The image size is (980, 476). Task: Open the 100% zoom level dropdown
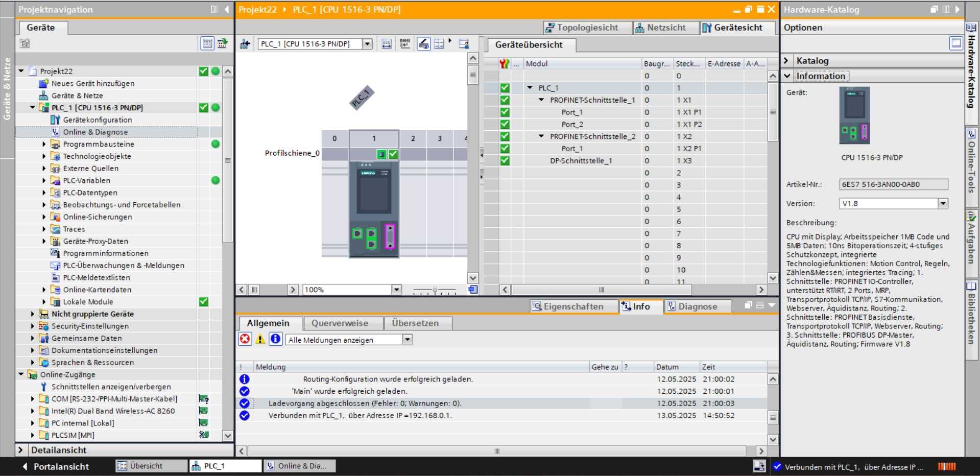397,290
